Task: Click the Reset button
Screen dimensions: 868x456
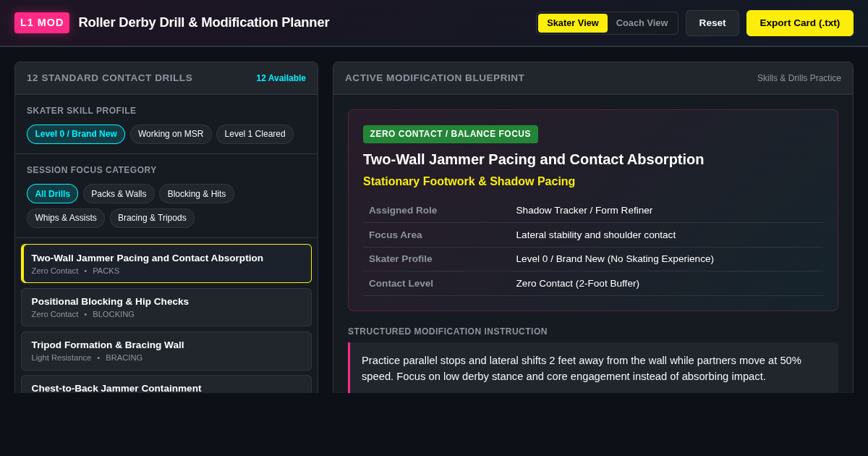Action: [x=712, y=23]
